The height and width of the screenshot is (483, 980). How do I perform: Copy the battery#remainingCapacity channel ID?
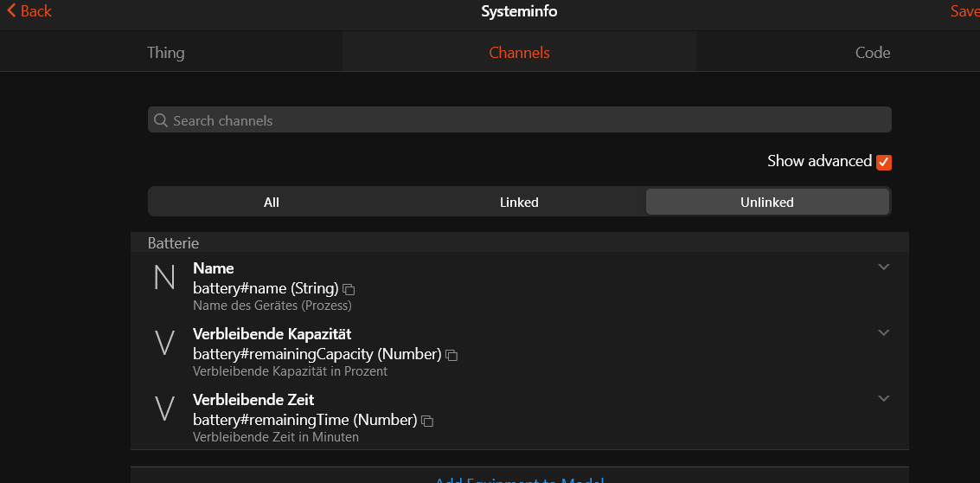point(452,355)
